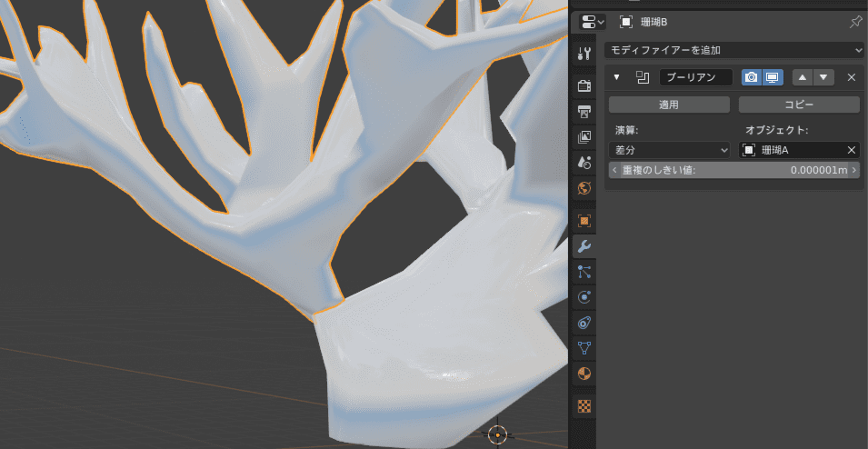Open the Modifiers wrench tab
The width and height of the screenshot is (868, 449).
tap(584, 245)
